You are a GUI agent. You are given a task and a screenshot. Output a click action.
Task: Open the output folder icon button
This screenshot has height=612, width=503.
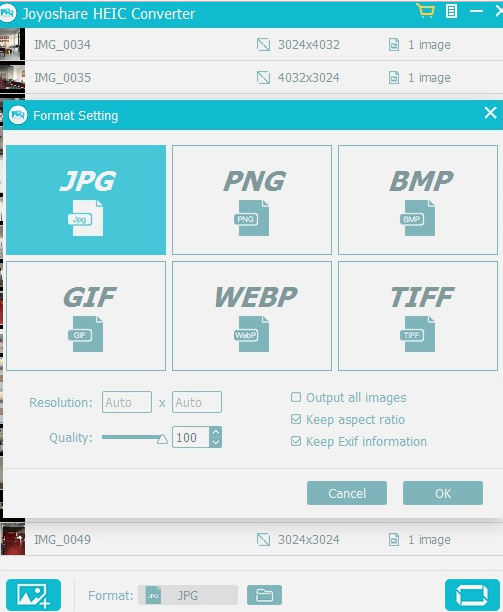point(264,595)
